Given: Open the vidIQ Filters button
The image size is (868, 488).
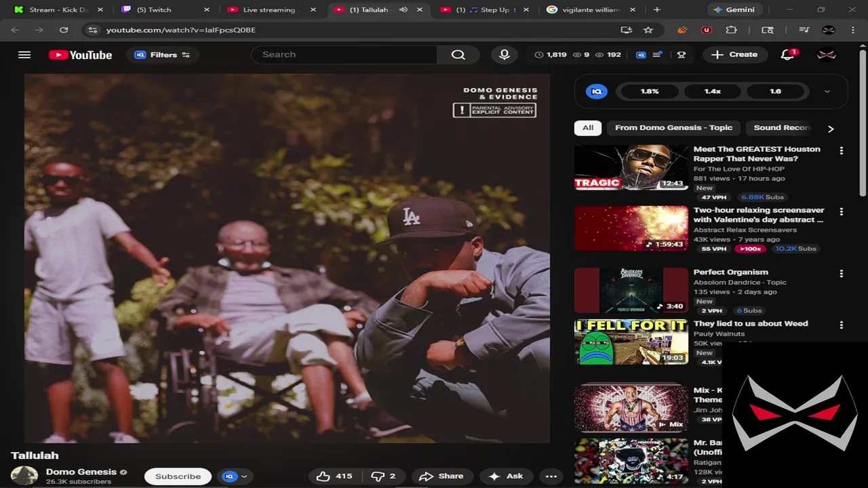Looking at the screenshot, I should tap(162, 55).
